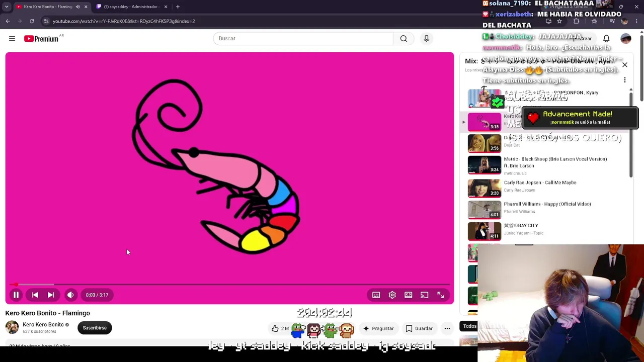Screen dimensions: 644x362
Task: Skip to the next video in the mix
Action: [x=51, y=295]
